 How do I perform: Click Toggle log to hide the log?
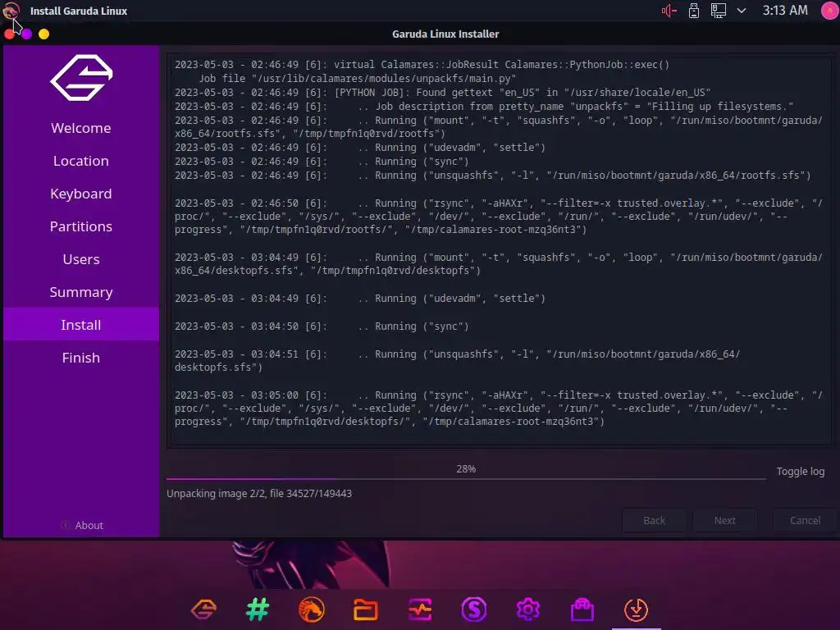[801, 472]
